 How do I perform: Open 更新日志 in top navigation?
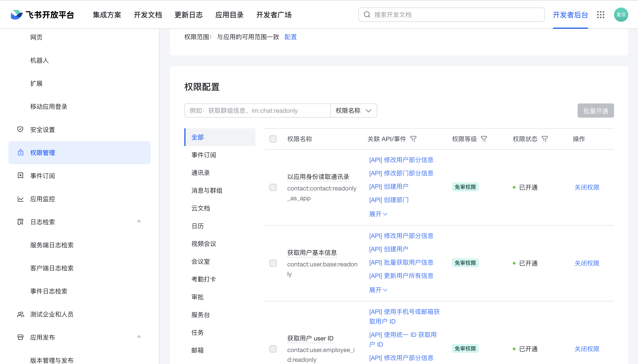coord(188,15)
